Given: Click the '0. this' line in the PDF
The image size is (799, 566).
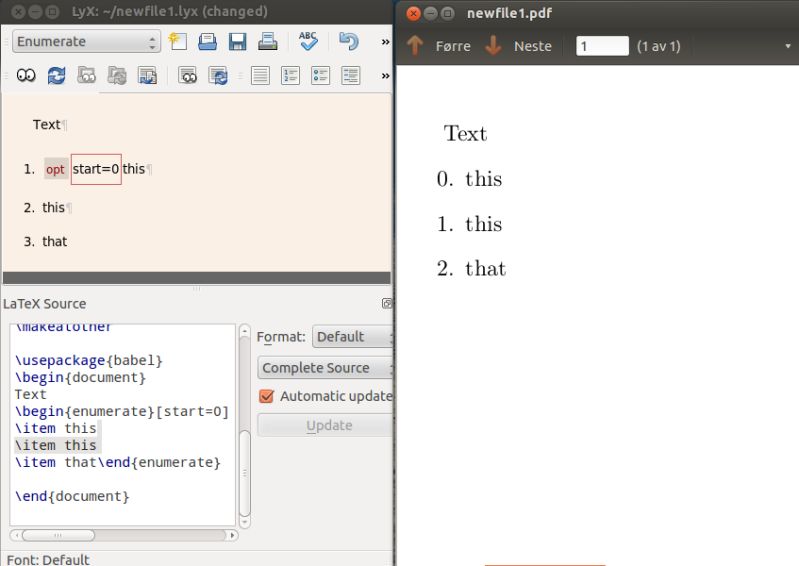Looking at the screenshot, I should [x=469, y=179].
